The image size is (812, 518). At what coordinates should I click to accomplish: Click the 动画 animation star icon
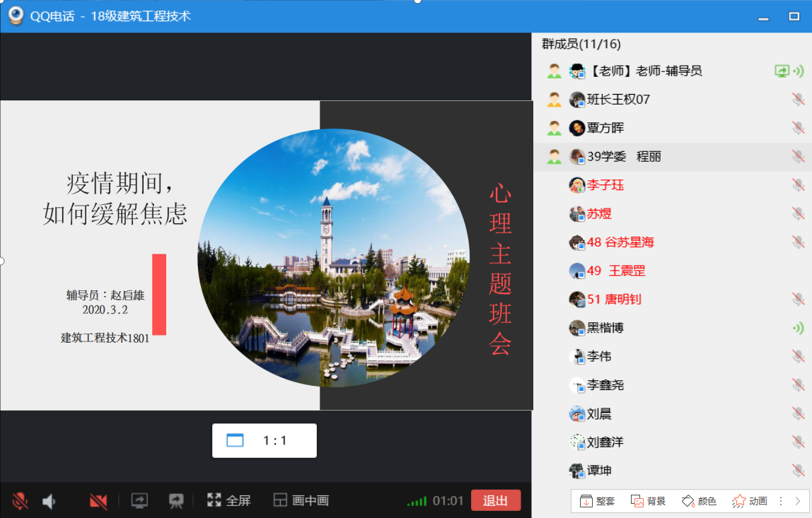739,500
